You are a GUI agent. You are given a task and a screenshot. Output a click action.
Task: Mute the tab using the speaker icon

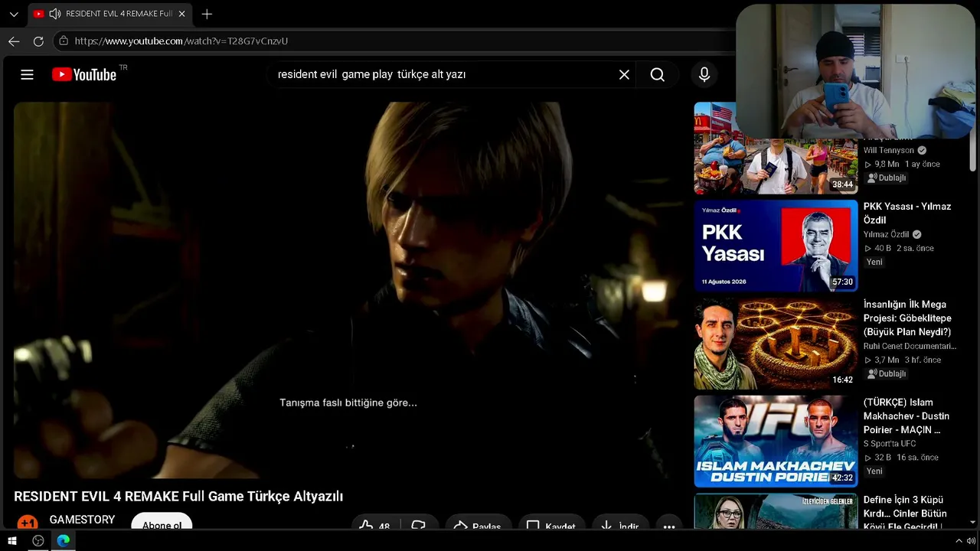54,14
